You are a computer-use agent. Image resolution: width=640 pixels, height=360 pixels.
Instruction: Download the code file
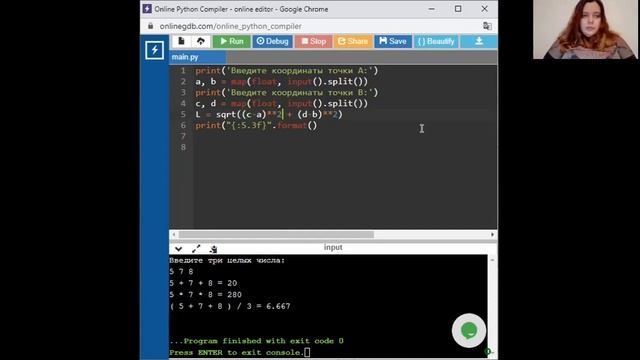479,41
